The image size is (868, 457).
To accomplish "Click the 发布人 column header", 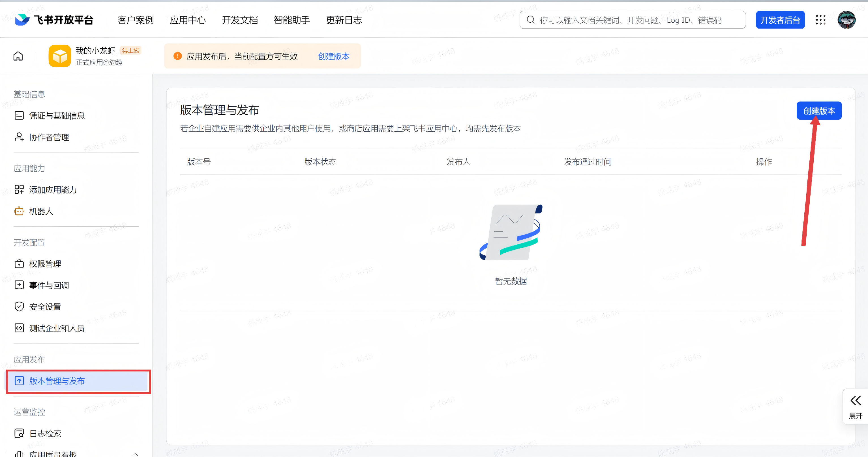I will coord(458,162).
